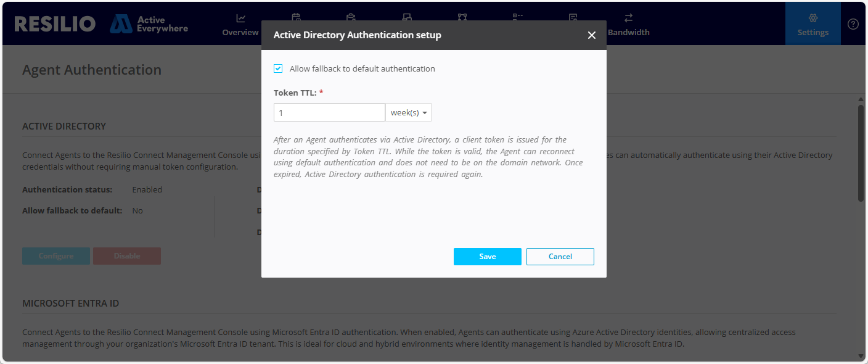
Task: Click the help question mark icon
Action: (x=853, y=24)
